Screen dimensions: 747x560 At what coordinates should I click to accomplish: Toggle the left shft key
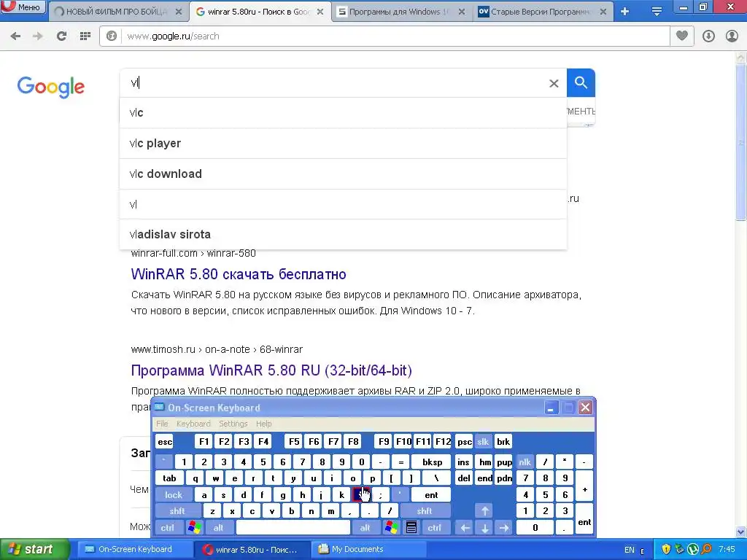pos(177,511)
